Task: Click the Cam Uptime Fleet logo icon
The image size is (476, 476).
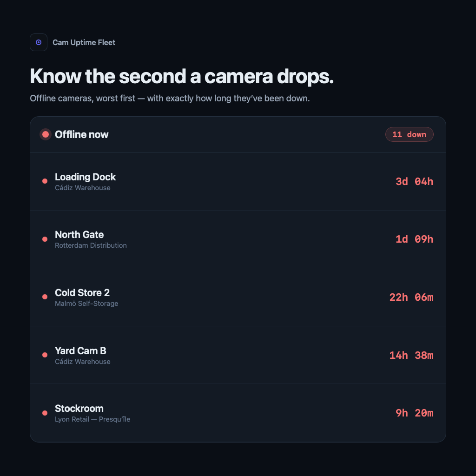Action: [39, 42]
